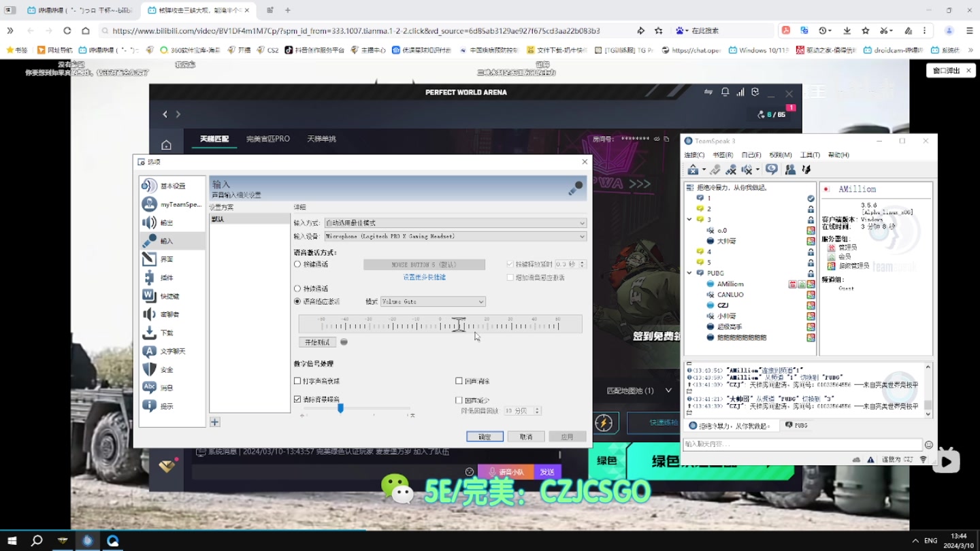Enable echo cancellation 回声消除 checkbox

[459, 381]
